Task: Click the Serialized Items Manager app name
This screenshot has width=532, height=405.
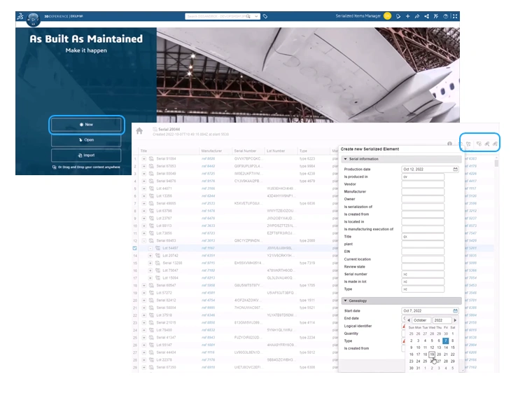Action: pyautogui.click(x=358, y=16)
